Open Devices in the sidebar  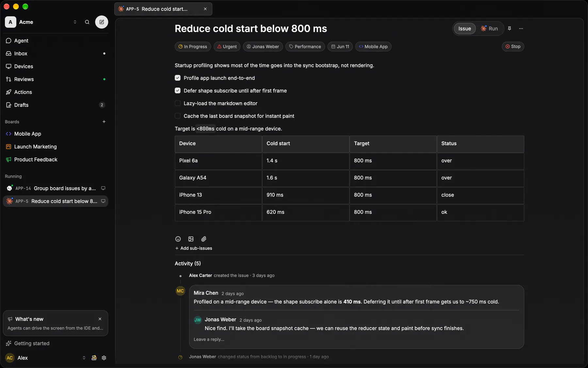[x=56, y=66]
